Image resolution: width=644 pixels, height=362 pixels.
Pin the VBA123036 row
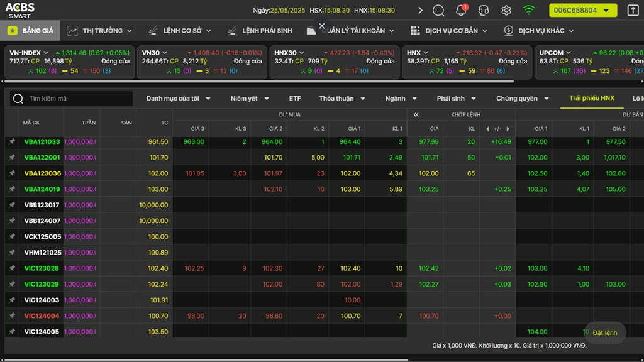[x=12, y=173]
